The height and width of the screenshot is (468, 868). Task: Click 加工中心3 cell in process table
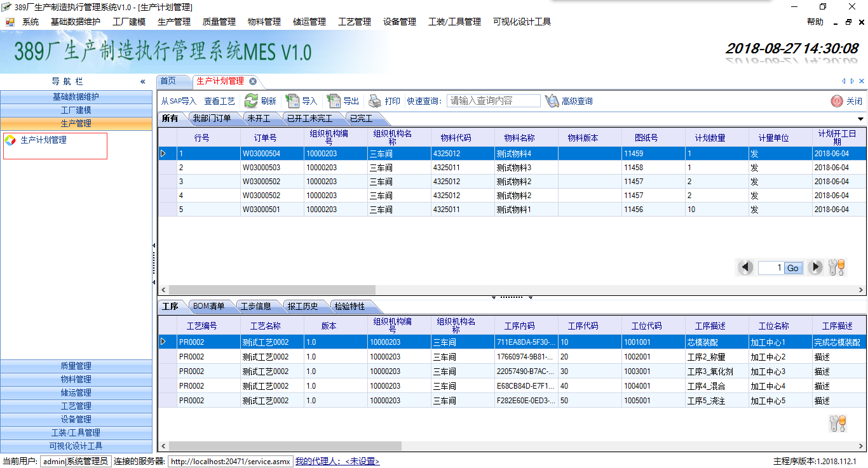[x=780, y=371]
